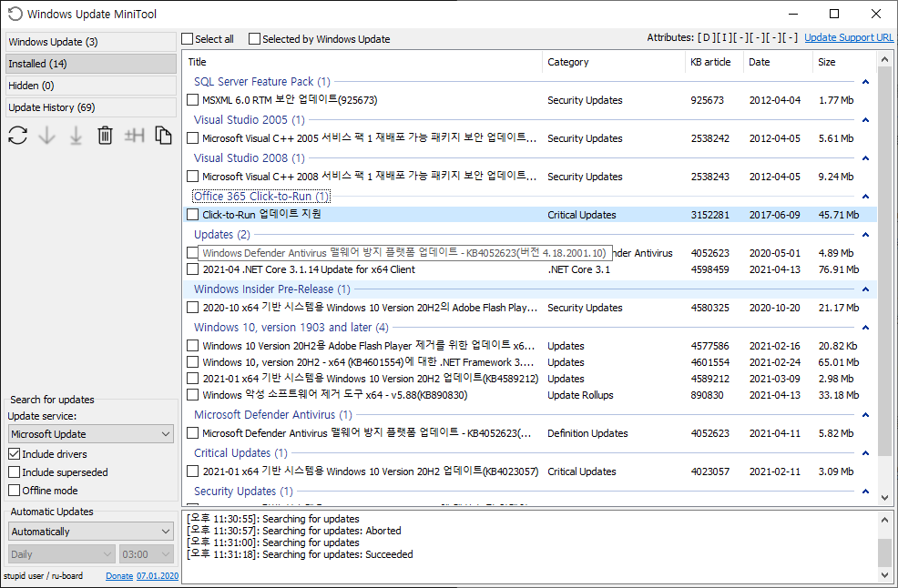Check the .NET Core 3.1.14 update box
The height and width of the screenshot is (588, 898).
pyautogui.click(x=193, y=269)
